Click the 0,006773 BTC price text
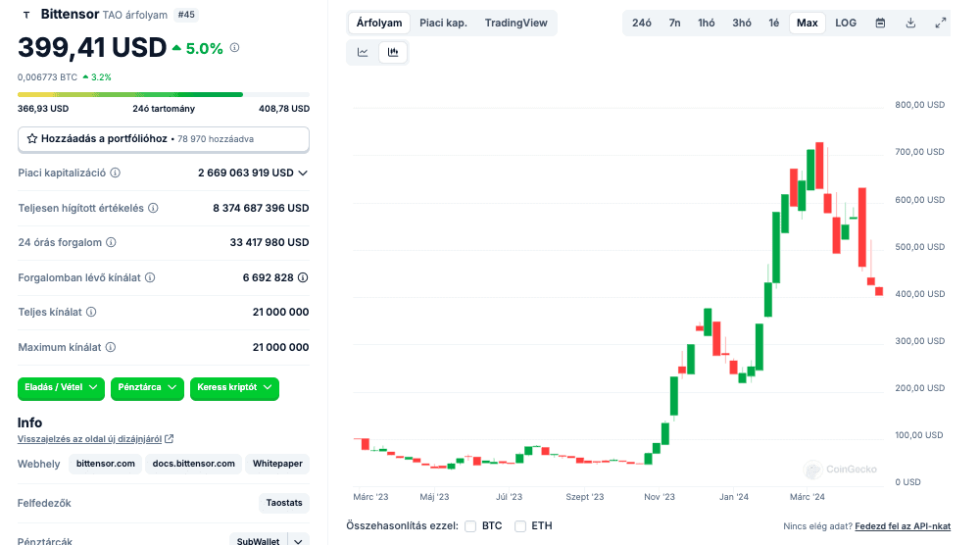The width and height of the screenshot is (980, 545). point(47,77)
